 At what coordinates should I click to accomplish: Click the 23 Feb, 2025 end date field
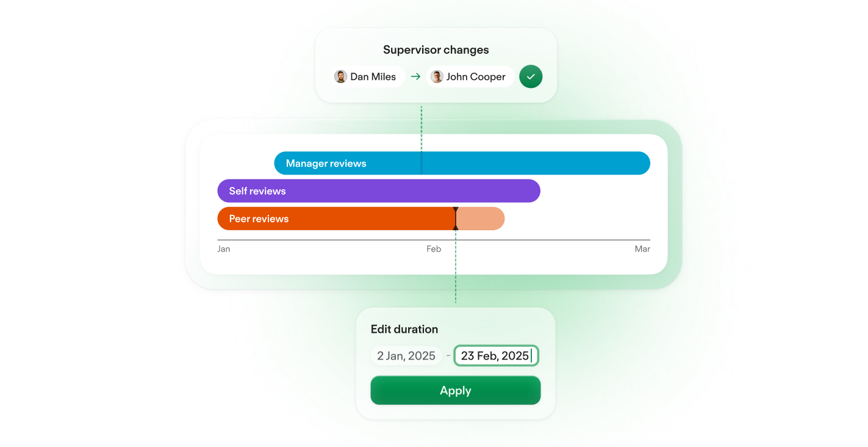coord(497,355)
